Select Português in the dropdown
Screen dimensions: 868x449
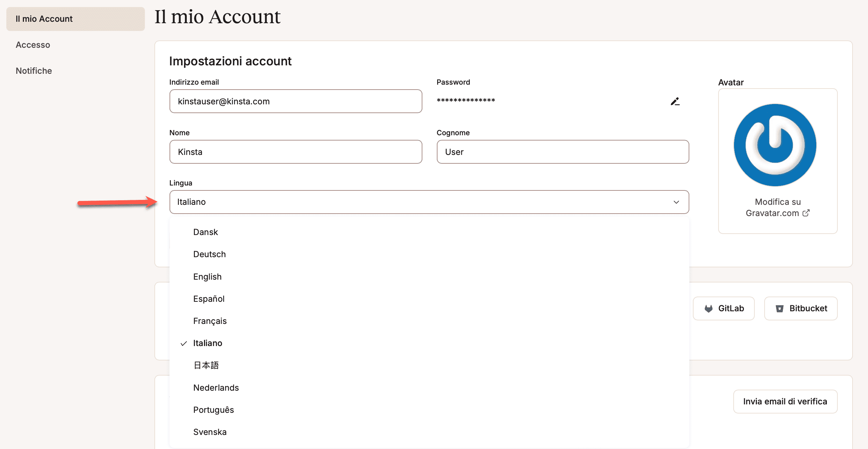pos(213,410)
